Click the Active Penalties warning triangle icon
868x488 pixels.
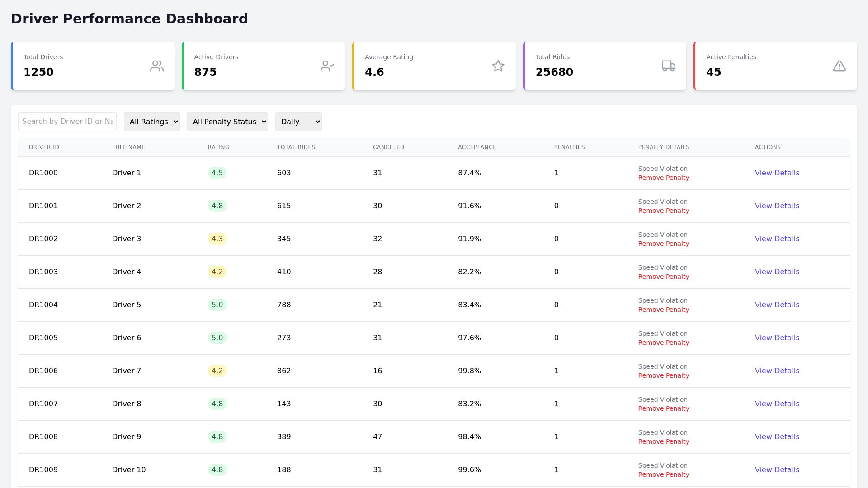point(839,66)
